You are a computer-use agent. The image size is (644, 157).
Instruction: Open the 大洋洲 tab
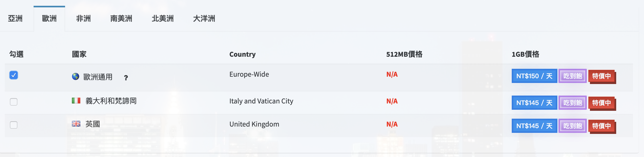(204, 18)
